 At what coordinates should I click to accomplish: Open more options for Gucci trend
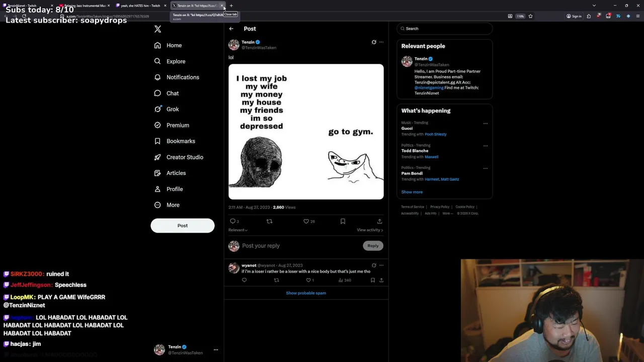click(486, 123)
